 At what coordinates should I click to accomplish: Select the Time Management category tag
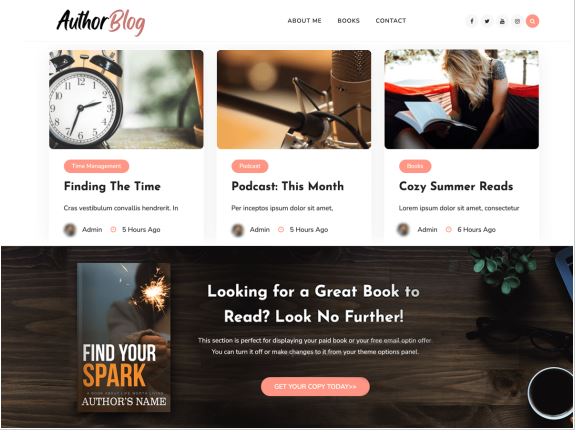coord(96,166)
